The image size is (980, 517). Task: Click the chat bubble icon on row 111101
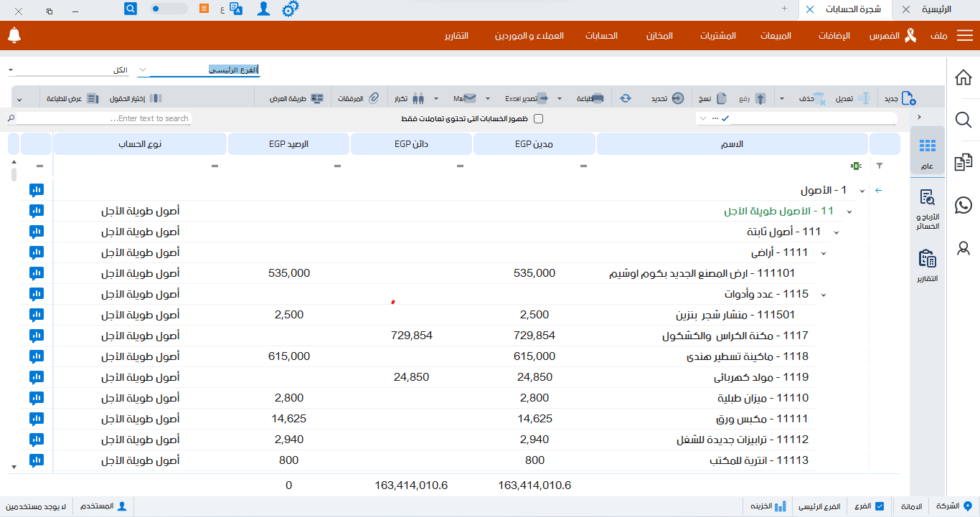pos(35,273)
